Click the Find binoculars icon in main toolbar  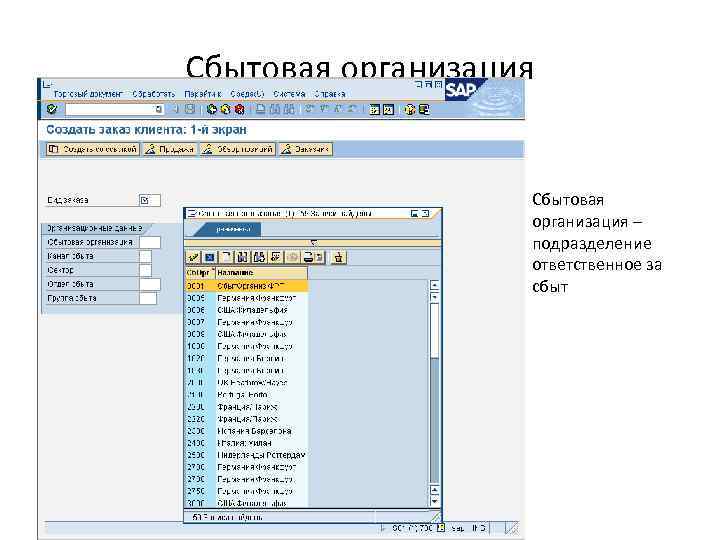point(275,109)
